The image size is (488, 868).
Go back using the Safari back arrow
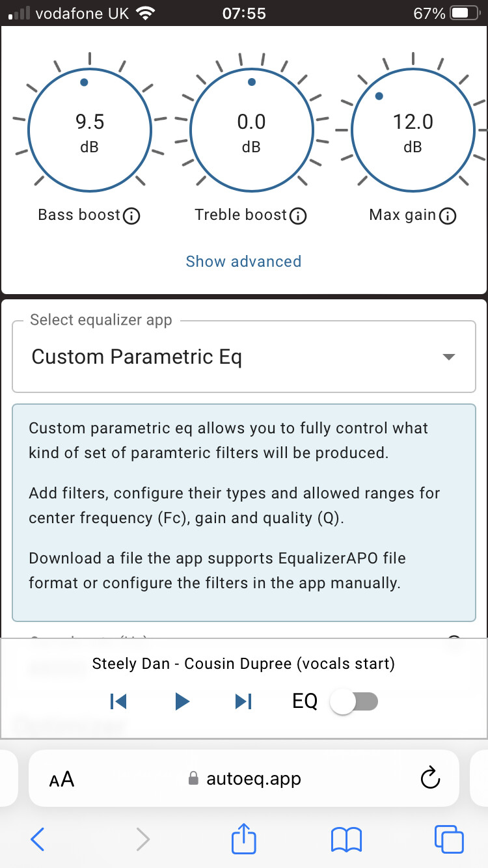click(38, 839)
